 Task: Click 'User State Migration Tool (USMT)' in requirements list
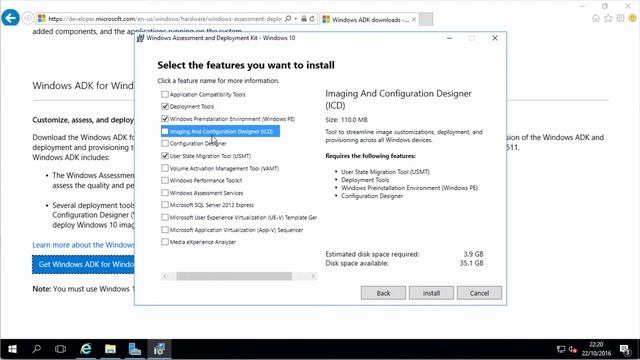click(385, 172)
